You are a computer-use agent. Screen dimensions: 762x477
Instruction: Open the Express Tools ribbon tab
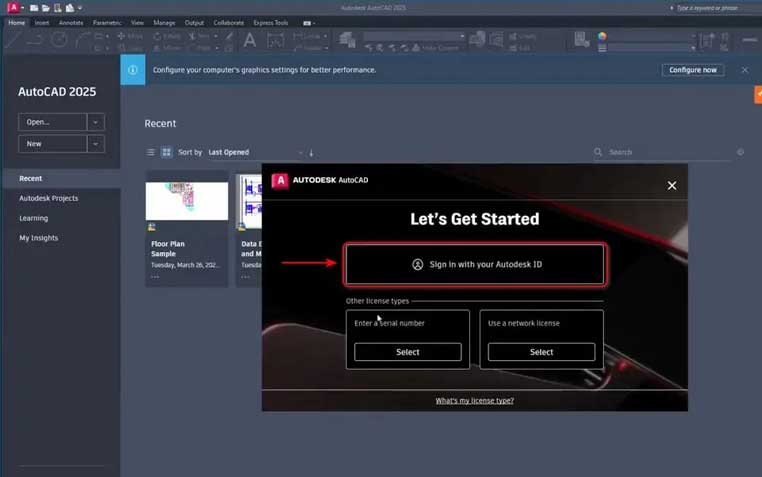(271, 23)
